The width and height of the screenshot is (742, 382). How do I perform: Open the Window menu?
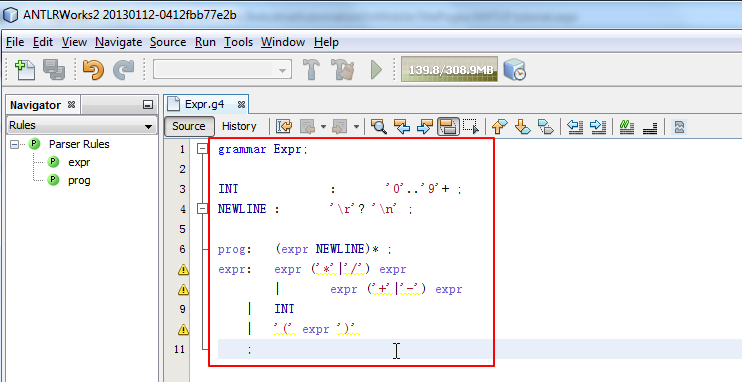(283, 42)
